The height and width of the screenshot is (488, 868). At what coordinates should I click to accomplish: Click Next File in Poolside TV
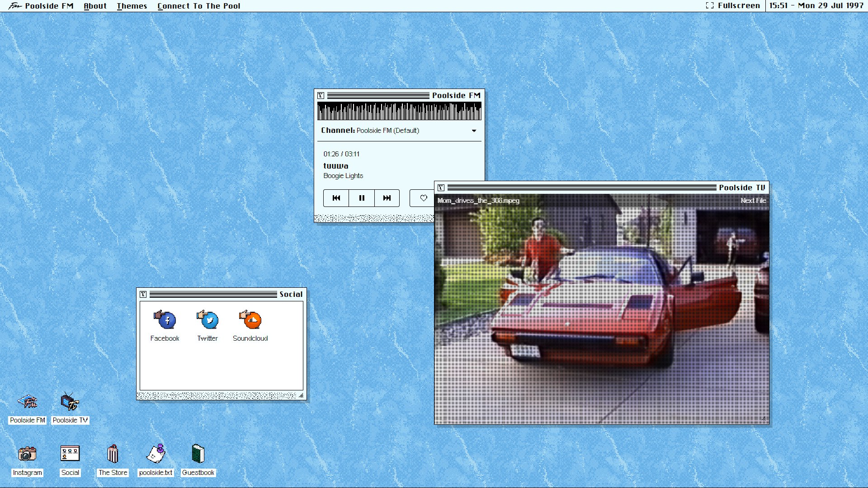pos(753,201)
